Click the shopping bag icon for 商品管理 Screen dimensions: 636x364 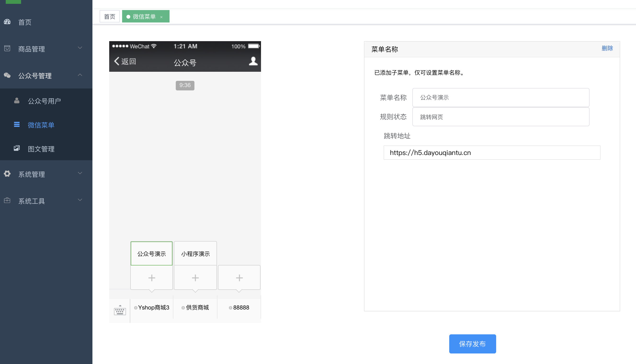click(x=7, y=48)
